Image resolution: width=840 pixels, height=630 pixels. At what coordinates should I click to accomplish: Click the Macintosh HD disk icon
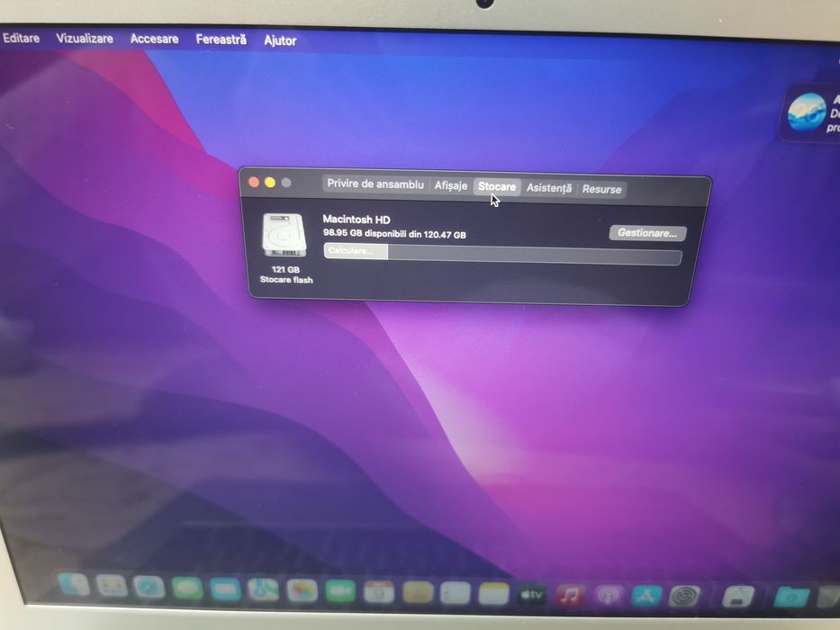285,235
